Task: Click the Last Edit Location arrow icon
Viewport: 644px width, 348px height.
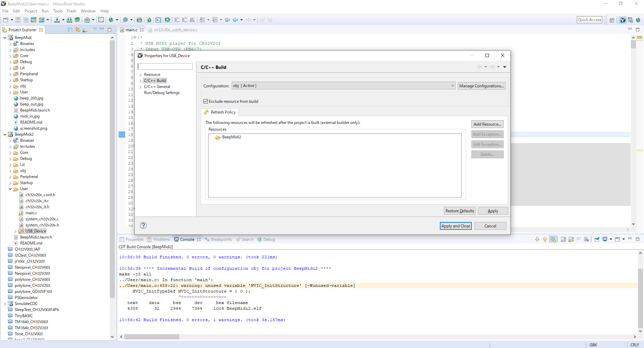Action: 227,20
